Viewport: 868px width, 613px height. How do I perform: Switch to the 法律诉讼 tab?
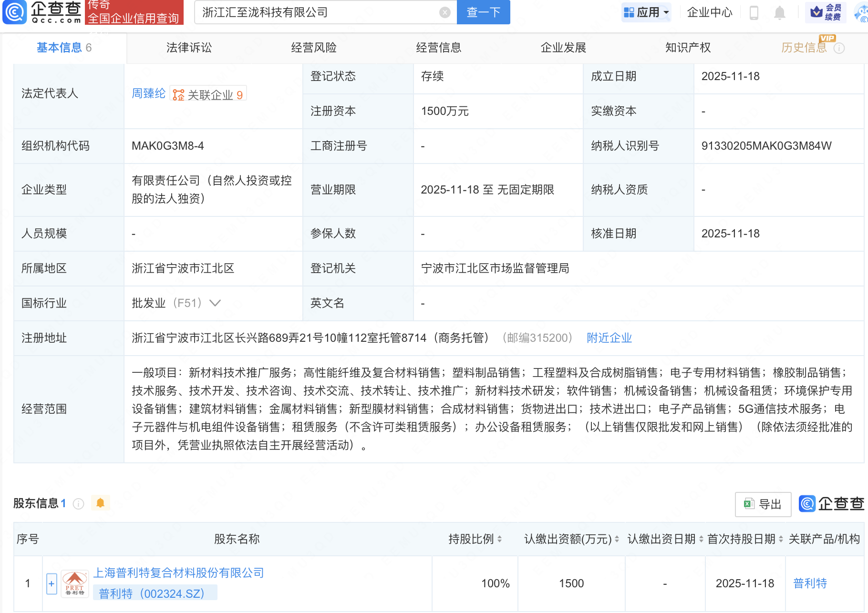[189, 48]
